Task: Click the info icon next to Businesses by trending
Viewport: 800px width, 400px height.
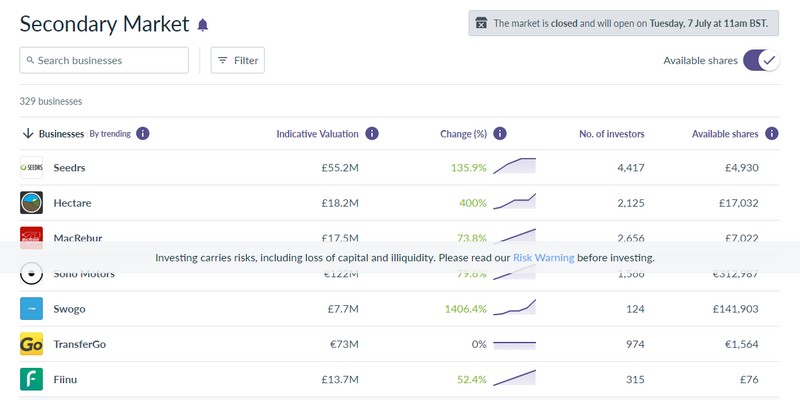Action: pyautogui.click(x=143, y=133)
